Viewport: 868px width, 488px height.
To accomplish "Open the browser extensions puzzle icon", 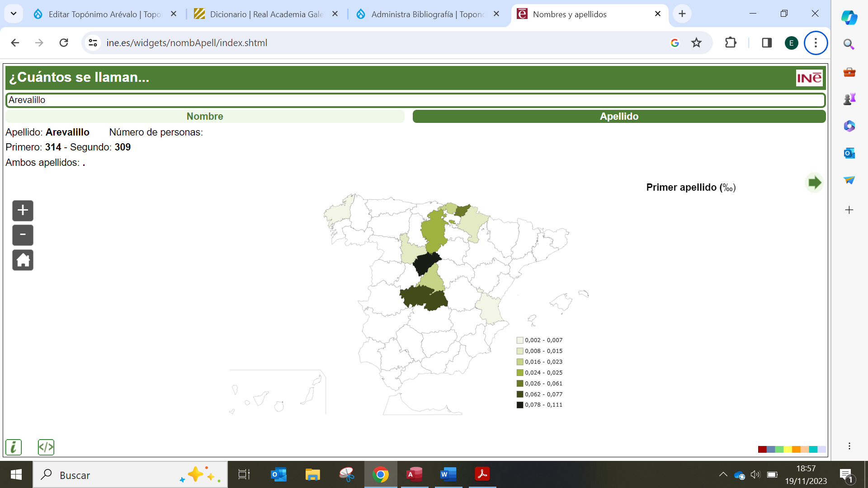I will click(731, 43).
